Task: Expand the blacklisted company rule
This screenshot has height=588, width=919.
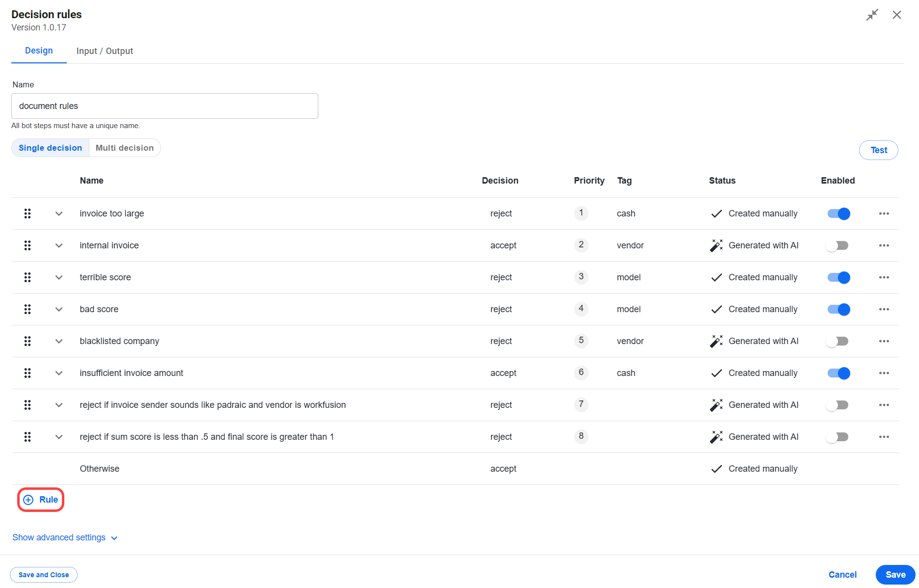Action: 59,341
